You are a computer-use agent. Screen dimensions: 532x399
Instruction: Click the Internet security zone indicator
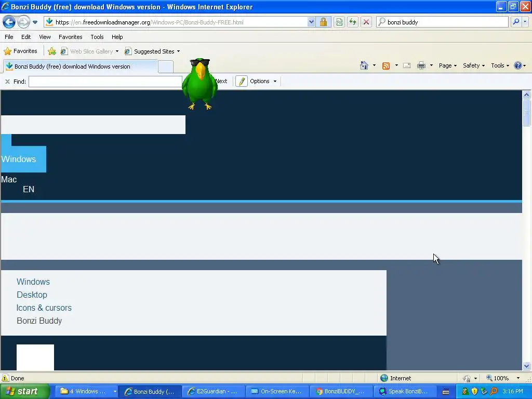[x=396, y=378]
